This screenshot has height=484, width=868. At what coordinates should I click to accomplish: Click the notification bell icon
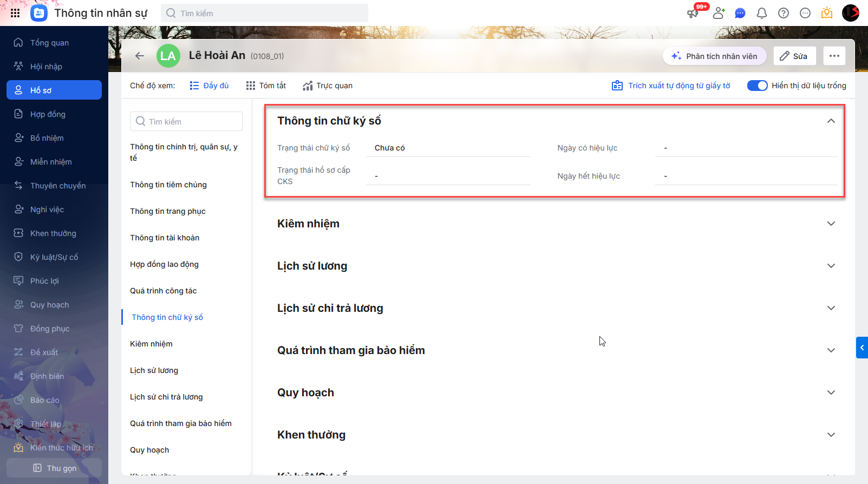762,13
